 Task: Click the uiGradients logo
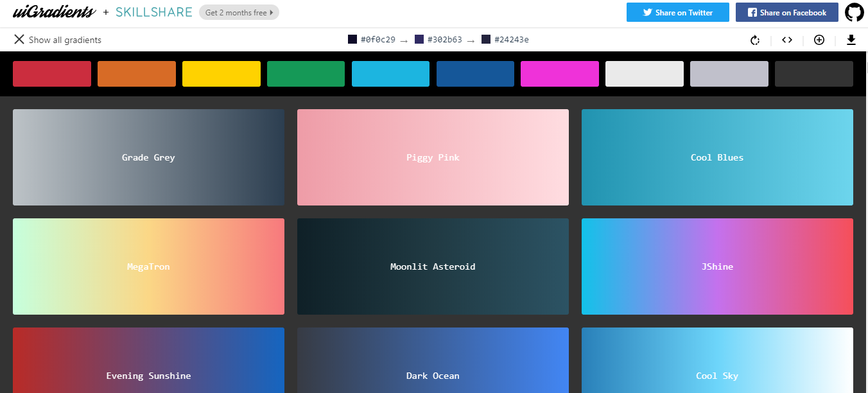[54, 12]
